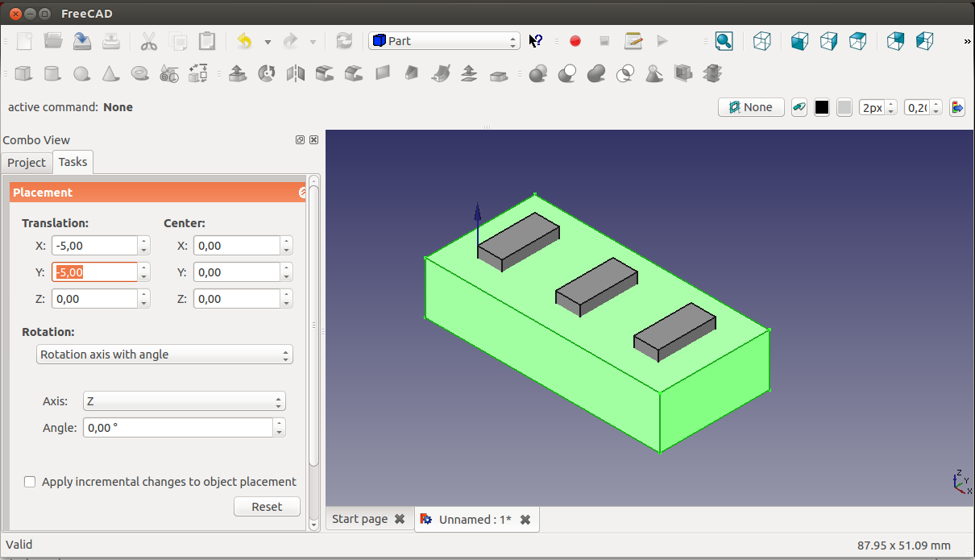Select the Boolean Cut tool icon
Viewport: 975px width, 560px height.
[x=567, y=74]
